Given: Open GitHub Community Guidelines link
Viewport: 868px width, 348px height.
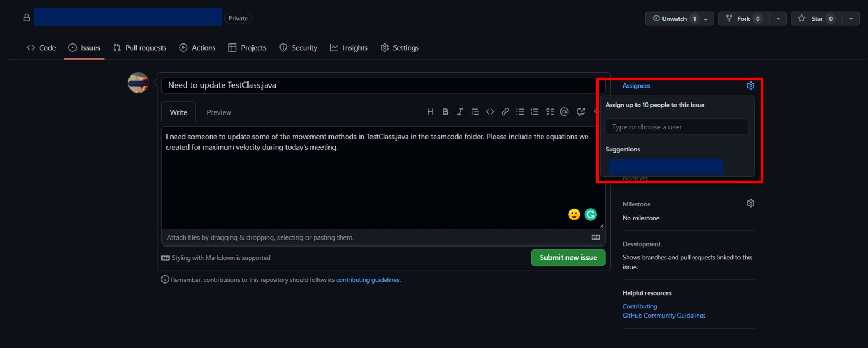Looking at the screenshot, I should click(x=664, y=316).
